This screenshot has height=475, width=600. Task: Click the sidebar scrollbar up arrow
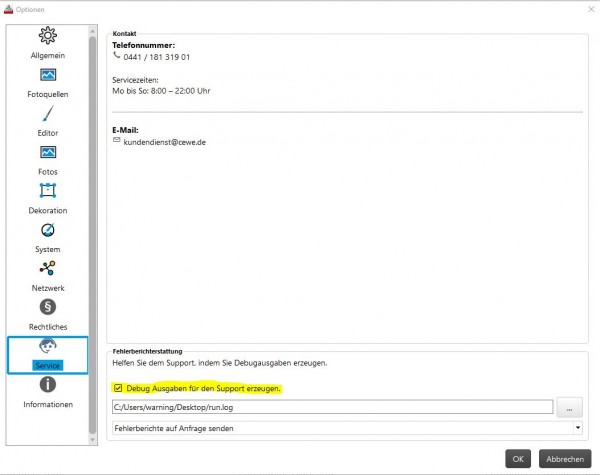click(92, 30)
